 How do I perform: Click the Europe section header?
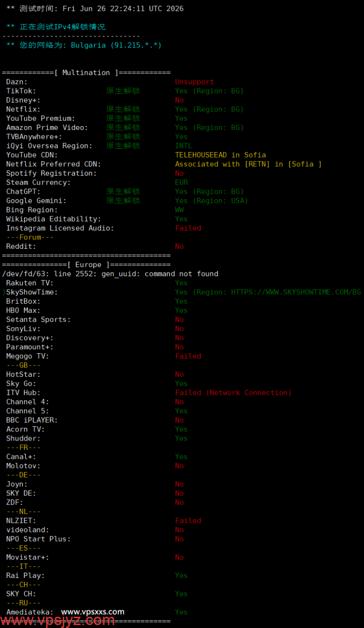86,264
